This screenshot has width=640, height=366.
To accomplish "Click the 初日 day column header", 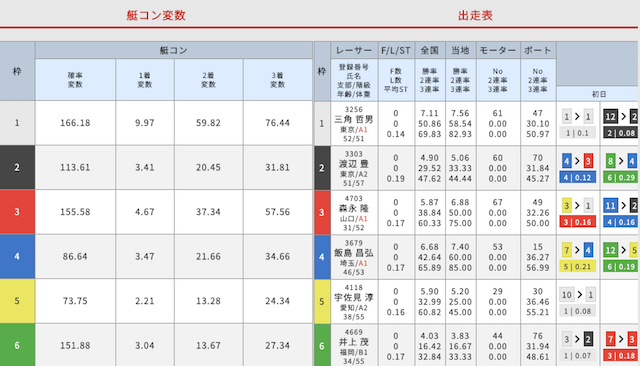I will coord(599,94).
